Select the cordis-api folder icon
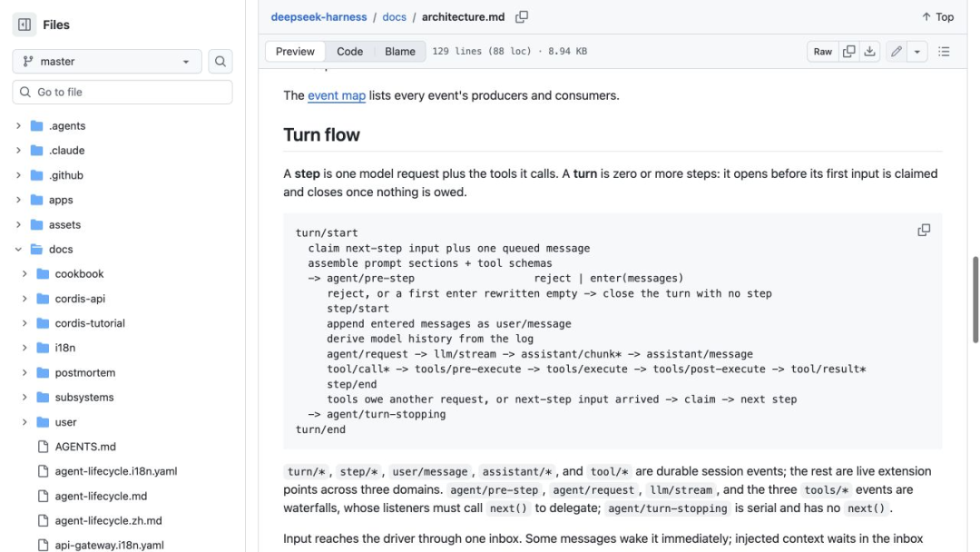The height and width of the screenshot is (552, 980). [44, 299]
